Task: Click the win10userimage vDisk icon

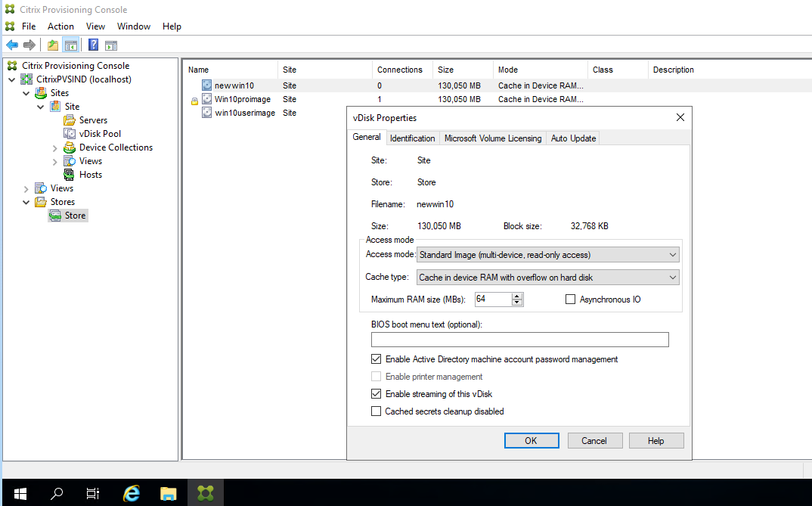Action: click(x=206, y=113)
